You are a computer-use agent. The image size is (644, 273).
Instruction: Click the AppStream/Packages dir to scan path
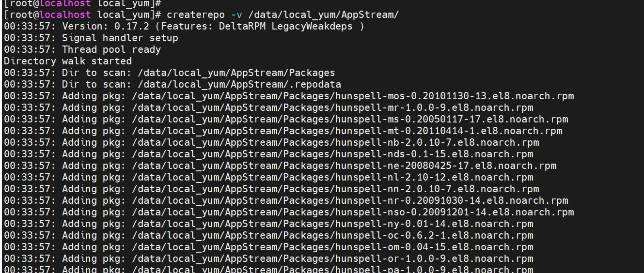(x=236, y=73)
